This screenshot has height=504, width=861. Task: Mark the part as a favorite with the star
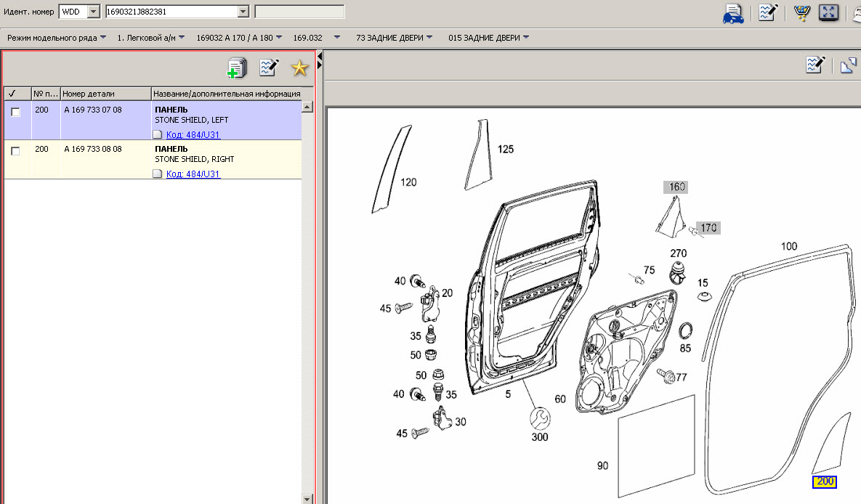tap(299, 68)
